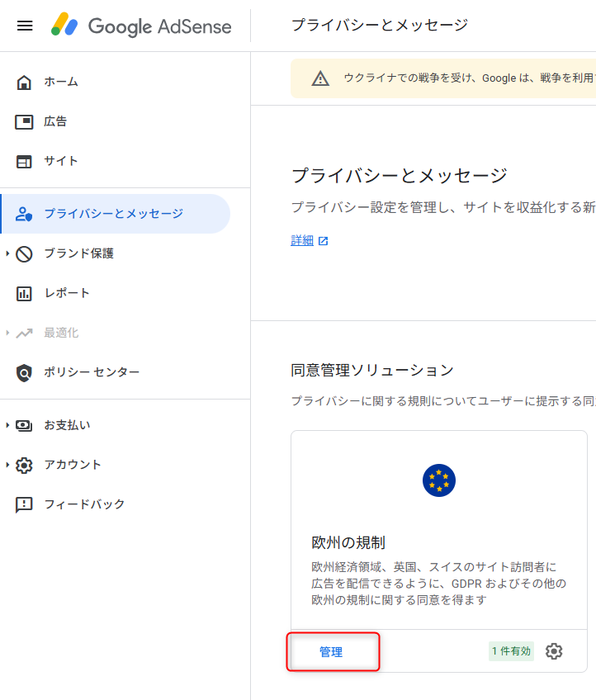Expand the ブランド保護 submenu arrow
The width and height of the screenshot is (596, 700).
pyautogui.click(x=7, y=253)
